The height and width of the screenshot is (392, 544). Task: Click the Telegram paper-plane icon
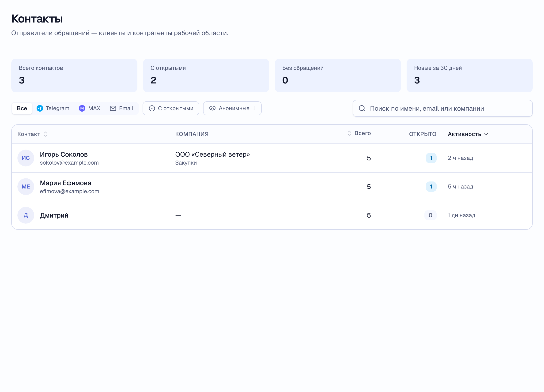pos(40,108)
